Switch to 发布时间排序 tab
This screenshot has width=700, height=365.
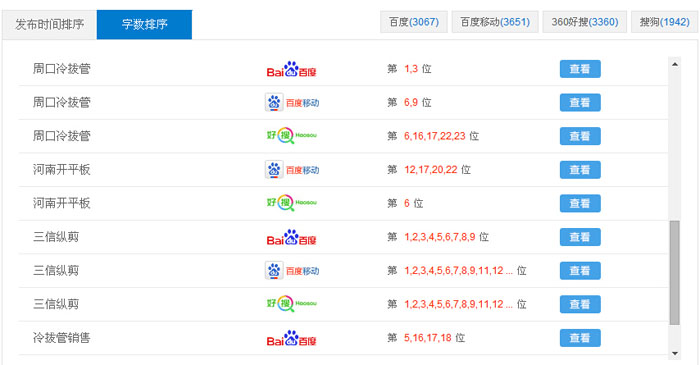pyautogui.click(x=50, y=25)
